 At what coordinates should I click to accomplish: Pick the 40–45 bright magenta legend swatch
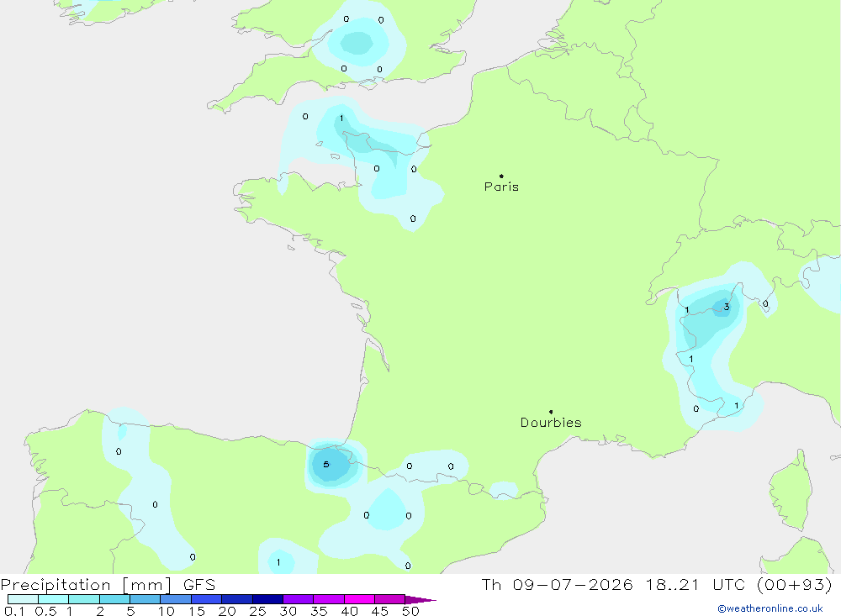click(x=359, y=599)
